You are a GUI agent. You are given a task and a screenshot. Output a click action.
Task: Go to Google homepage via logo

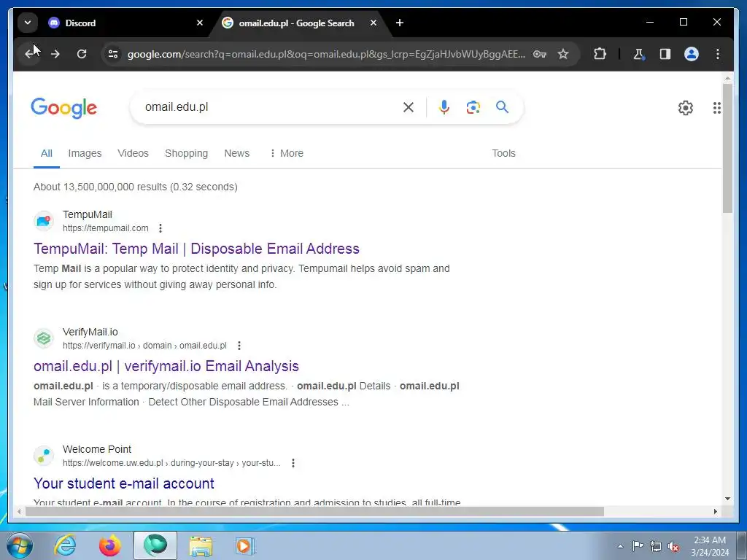point(64,108)
